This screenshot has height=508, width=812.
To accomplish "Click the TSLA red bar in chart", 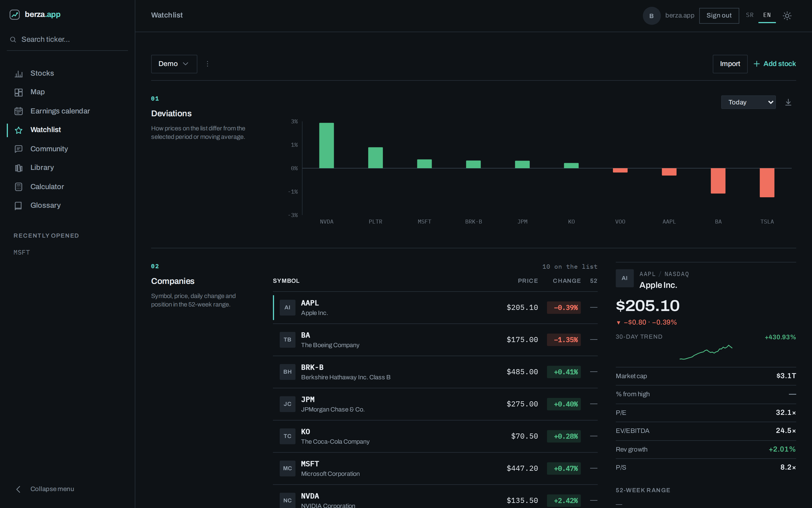I will (x=767, y=182).
